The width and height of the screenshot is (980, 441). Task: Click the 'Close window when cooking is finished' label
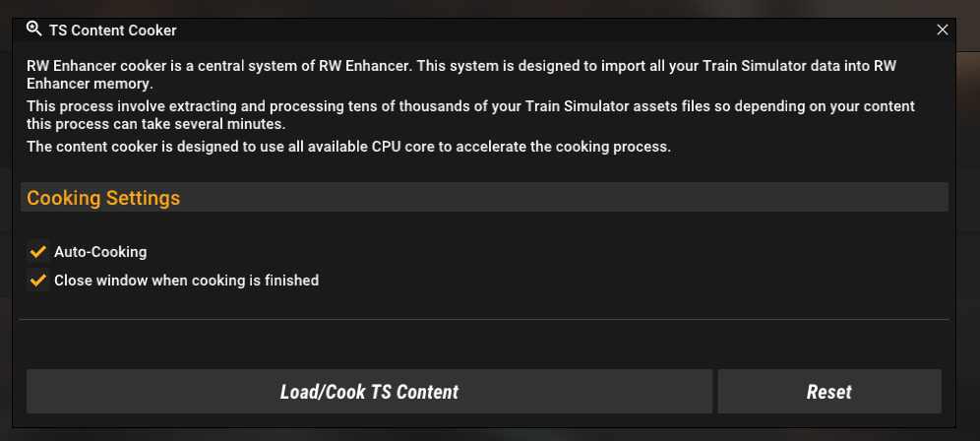click(186, 280)
